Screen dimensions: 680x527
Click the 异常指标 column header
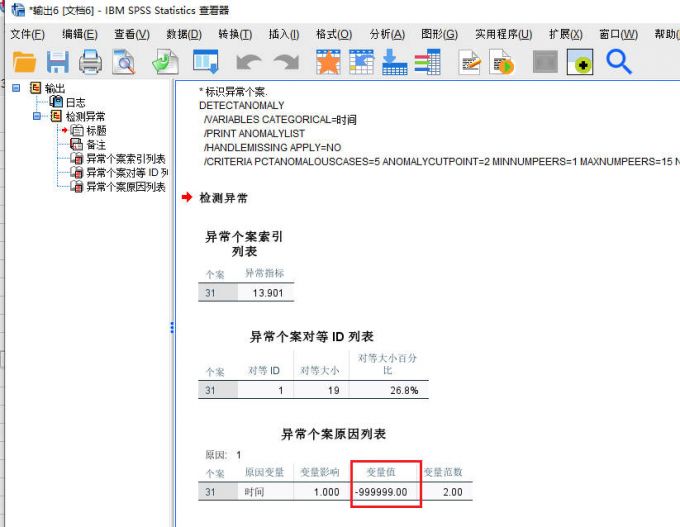pos(264,273)
